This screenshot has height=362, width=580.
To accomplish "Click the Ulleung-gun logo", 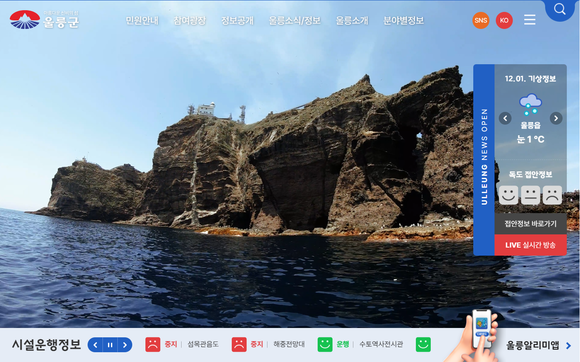I will click(x=44, y=20).
